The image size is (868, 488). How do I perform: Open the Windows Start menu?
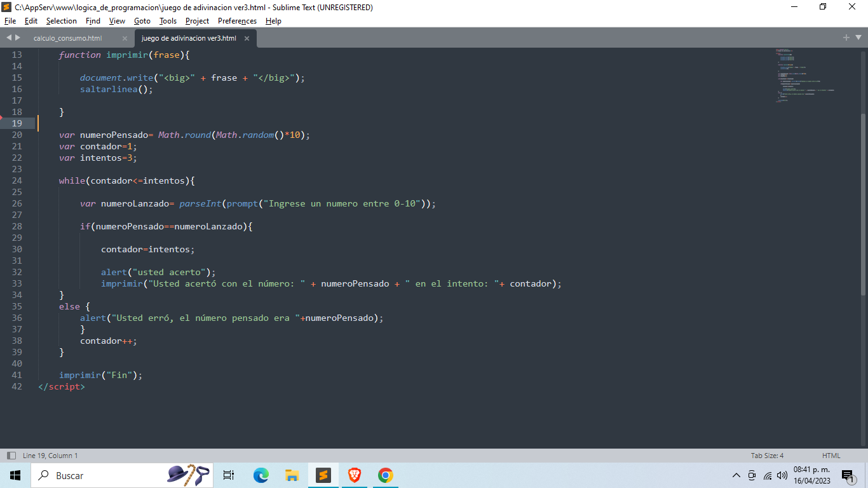(15, 475)
